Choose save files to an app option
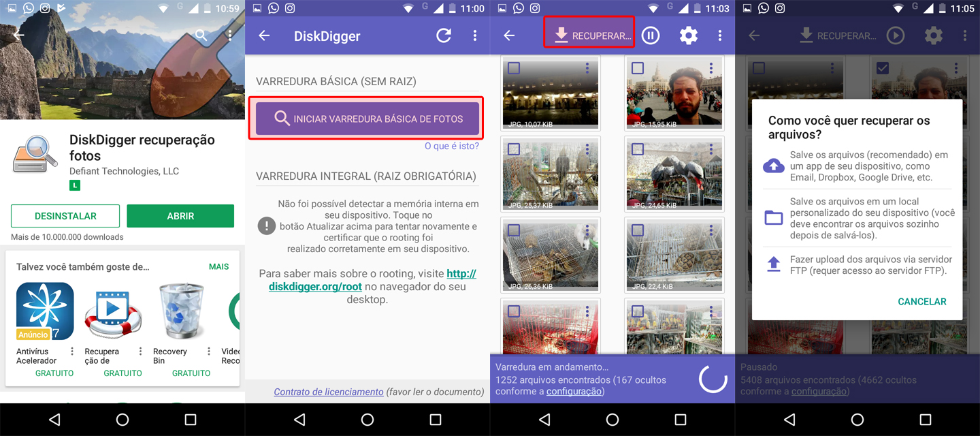 857,166
